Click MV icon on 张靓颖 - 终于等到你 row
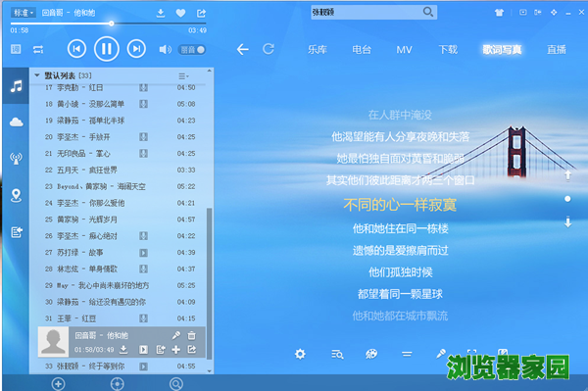 143,367
